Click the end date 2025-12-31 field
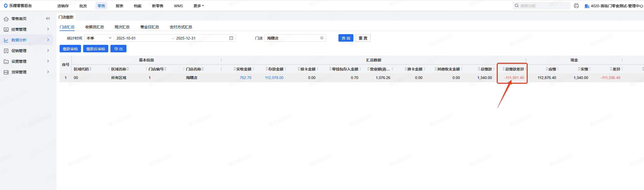Screen dimensions: 644x190 201,38
